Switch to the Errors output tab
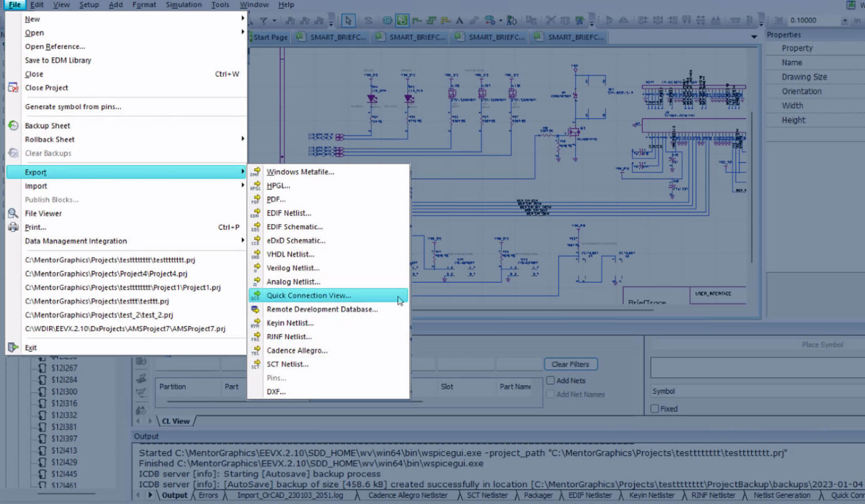 point(208,495)
